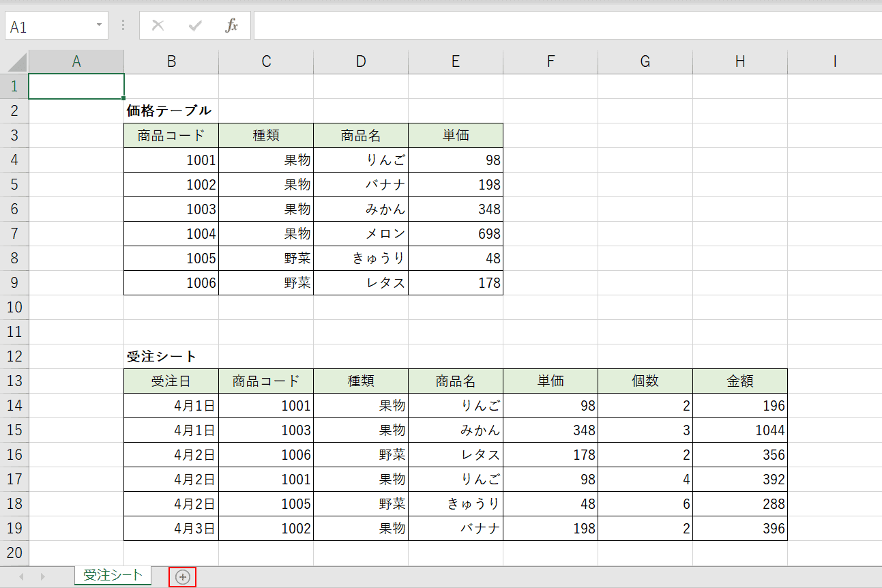Click the previous sheet navigation arrow
Screen dimensions: 882x588
21,577
